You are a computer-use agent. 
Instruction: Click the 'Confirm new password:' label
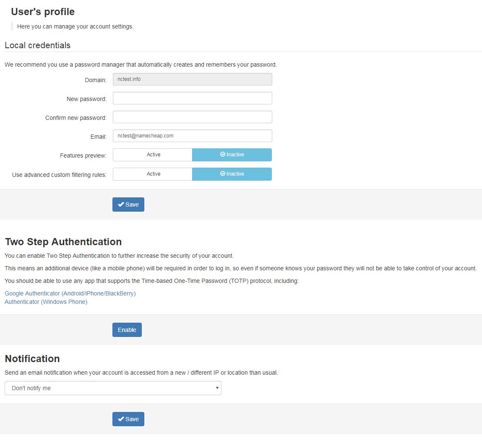[76, 118]
